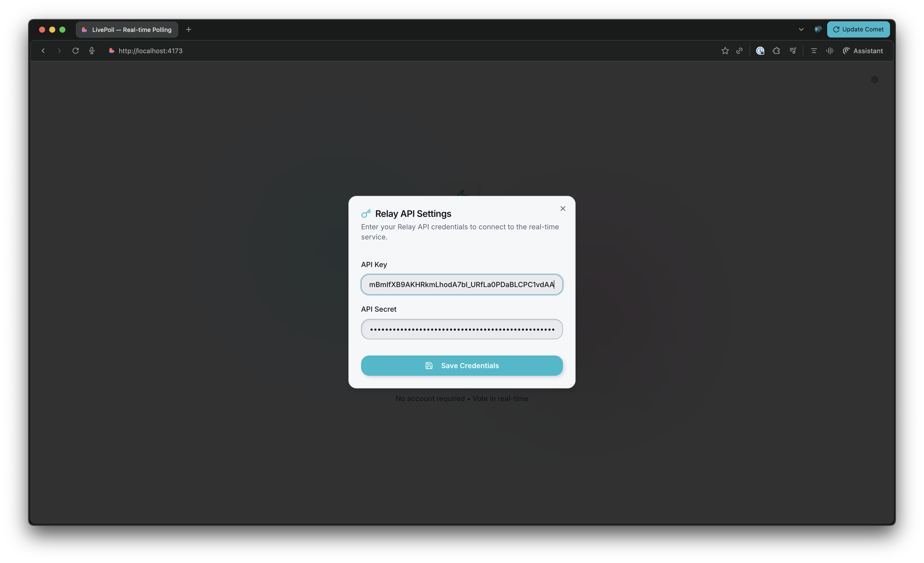Focus the API Secret password field
924x563 pixels.
pos(462,329)
